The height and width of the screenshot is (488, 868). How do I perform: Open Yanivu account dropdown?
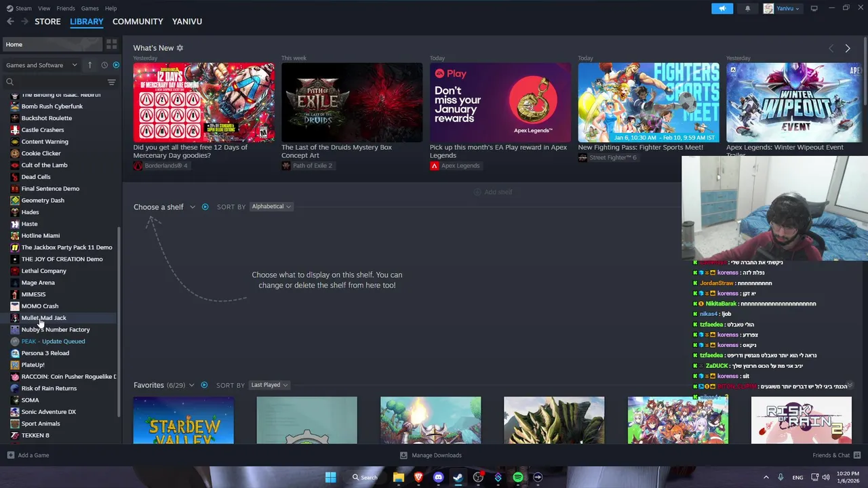(x=781, y=8)
